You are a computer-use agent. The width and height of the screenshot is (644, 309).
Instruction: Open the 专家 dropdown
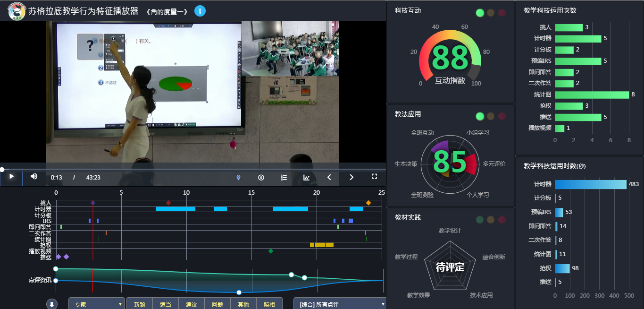coord(97,304)
